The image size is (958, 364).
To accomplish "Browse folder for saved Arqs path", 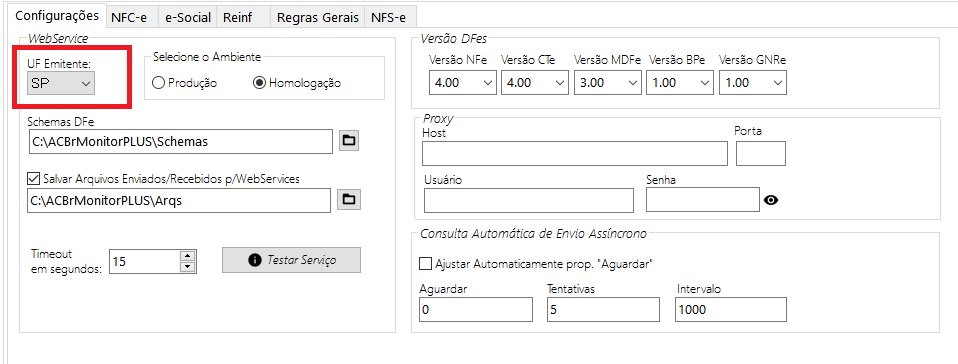I will tap(348, 199).
